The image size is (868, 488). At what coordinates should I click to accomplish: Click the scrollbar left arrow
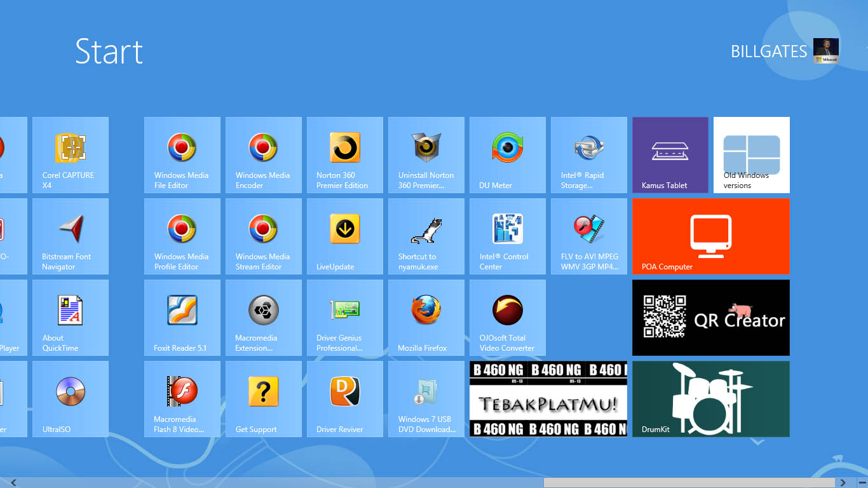tap(13, 482)
